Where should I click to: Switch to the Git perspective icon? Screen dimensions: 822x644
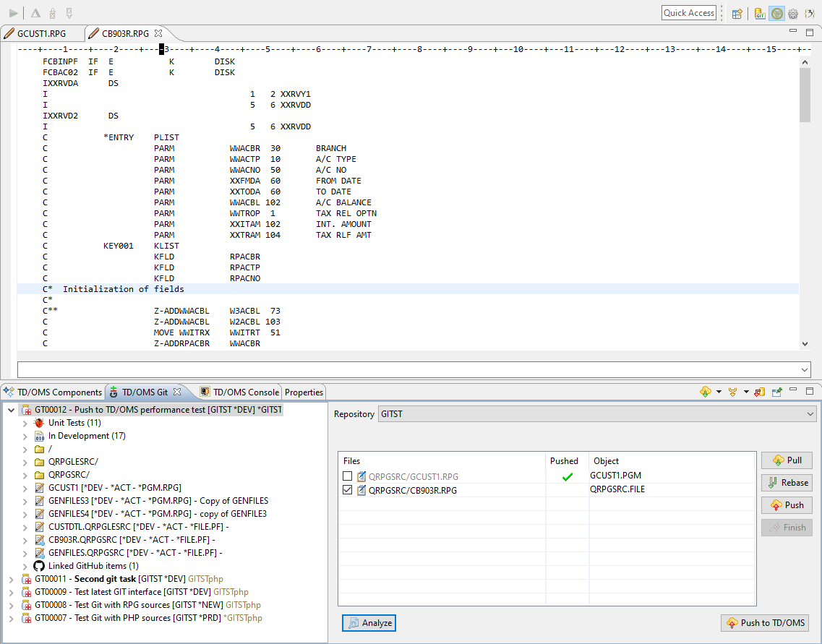[x=760, y=13]
